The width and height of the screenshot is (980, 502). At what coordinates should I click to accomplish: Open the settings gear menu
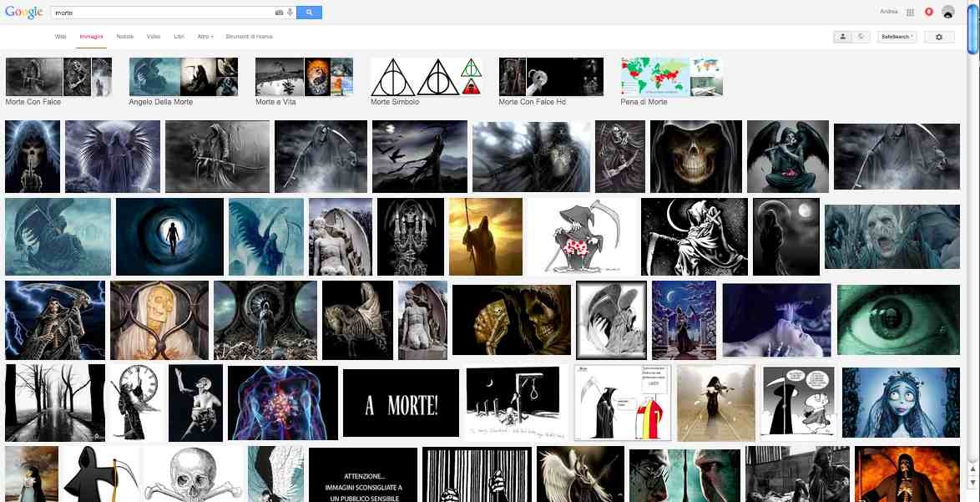[939, 37]
